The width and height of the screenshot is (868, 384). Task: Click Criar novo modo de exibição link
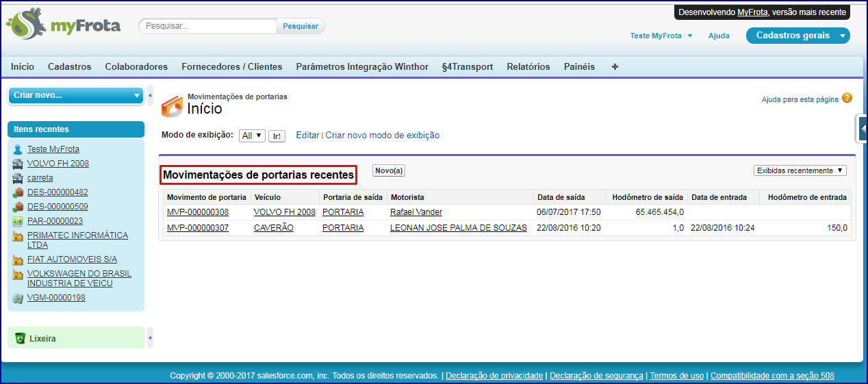[383, 136]
